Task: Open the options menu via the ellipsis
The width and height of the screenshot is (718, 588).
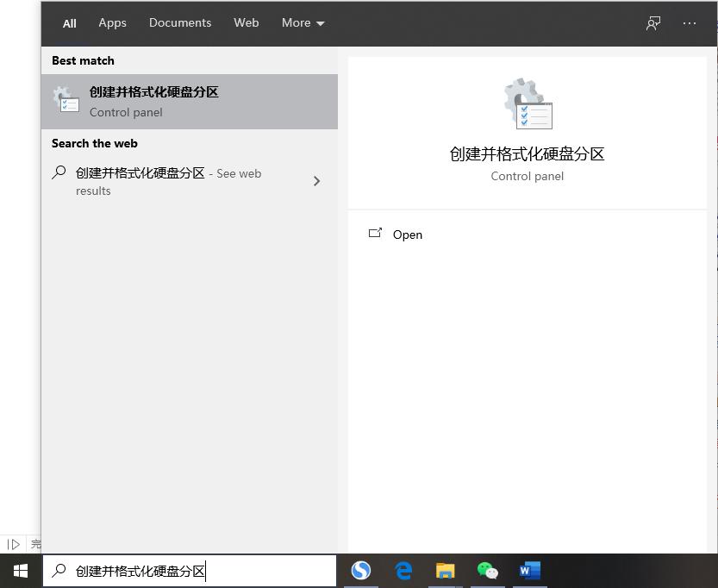Action: pos(690,24)
